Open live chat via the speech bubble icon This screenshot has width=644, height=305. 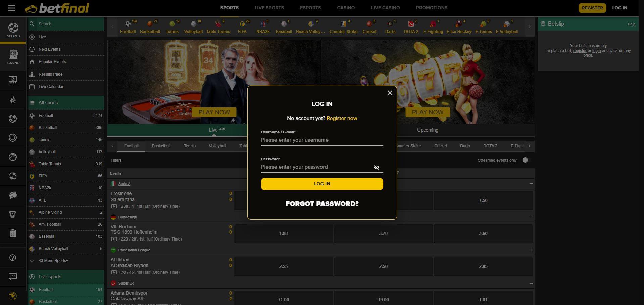13,276
